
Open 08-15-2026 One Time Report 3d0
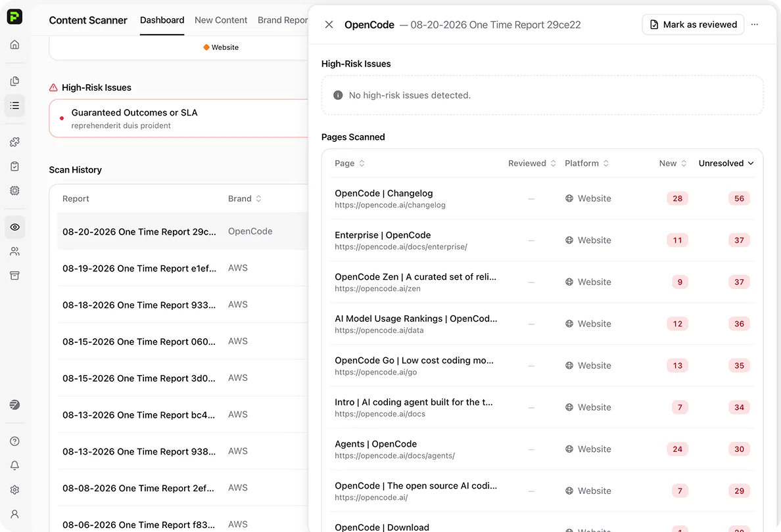(183, 378)
